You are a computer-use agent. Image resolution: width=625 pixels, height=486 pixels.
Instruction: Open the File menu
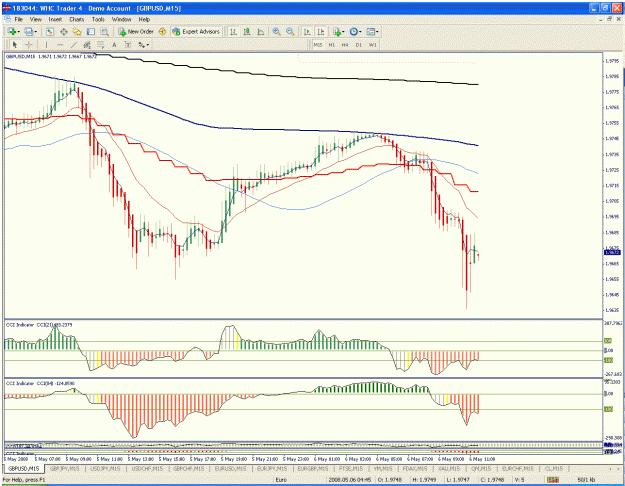19,19
